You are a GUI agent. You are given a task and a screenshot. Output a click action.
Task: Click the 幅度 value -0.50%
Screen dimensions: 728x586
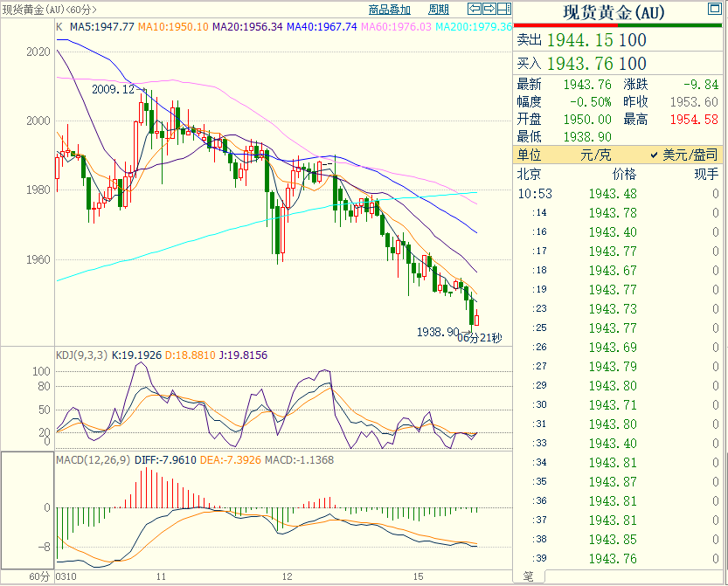point(591,102)
